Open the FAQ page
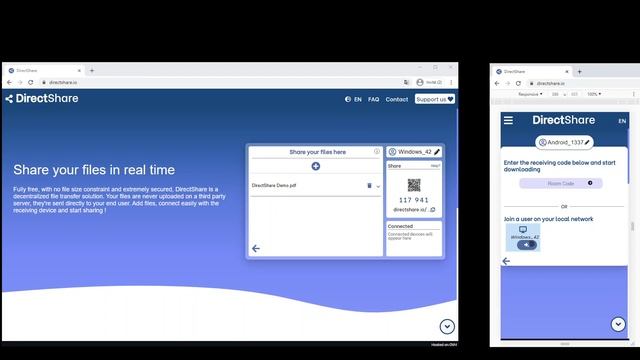Screen dimensions: 640x360 [x=373, y=99]
